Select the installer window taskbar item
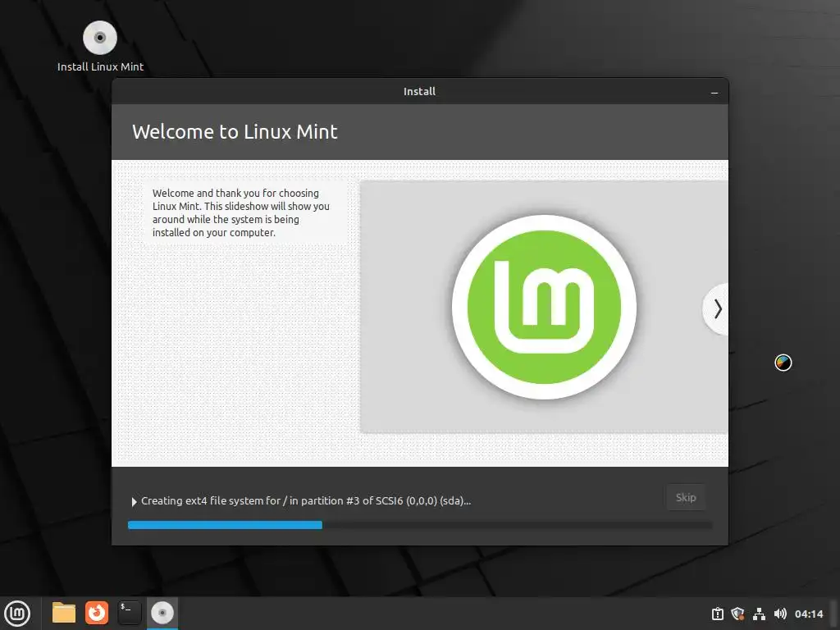Image resolution: width=840 pixels, height=630 pixels. click(x=162, y=613)
